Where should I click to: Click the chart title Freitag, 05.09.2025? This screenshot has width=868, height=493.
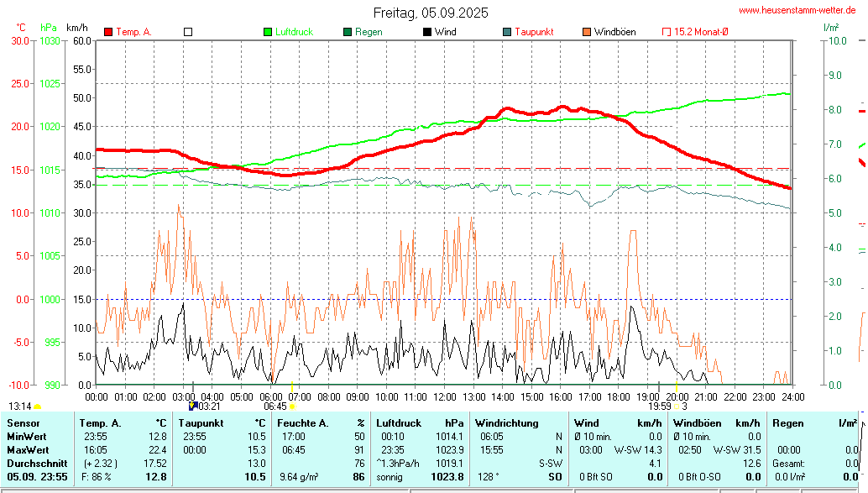point(431,13)
